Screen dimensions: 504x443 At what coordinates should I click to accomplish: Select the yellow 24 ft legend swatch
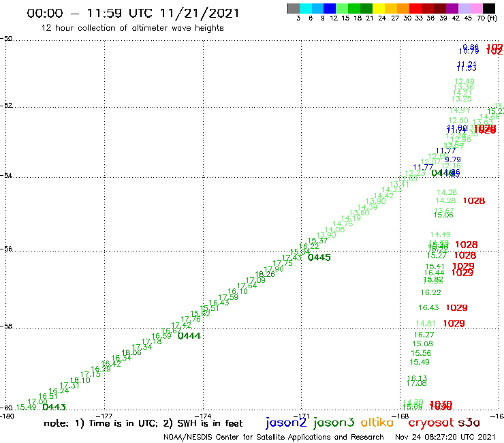tap(379, 9)
